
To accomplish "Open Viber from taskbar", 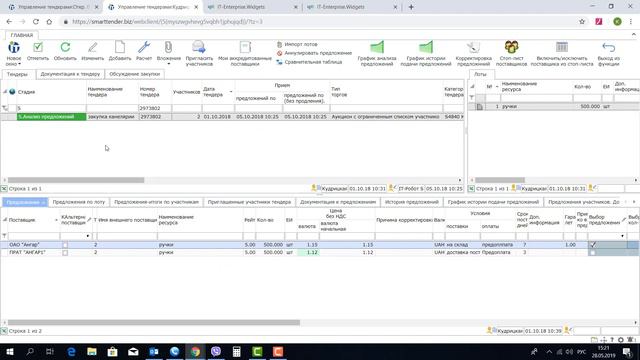I will click(216, 351).
